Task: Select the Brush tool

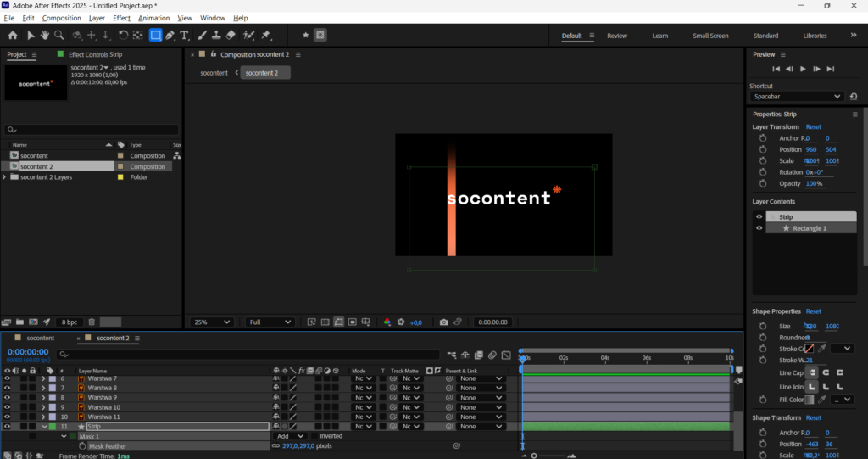Action: coord(202,35)
